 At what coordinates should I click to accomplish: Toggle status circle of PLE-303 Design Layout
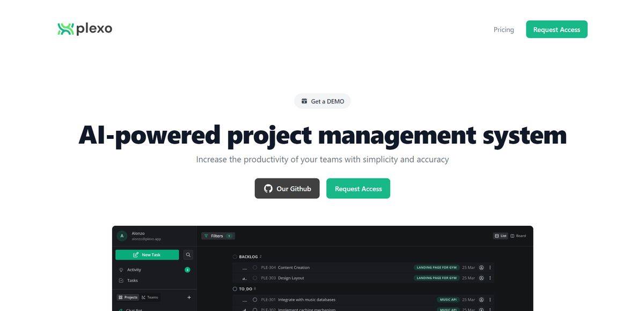tap(255, 278)
